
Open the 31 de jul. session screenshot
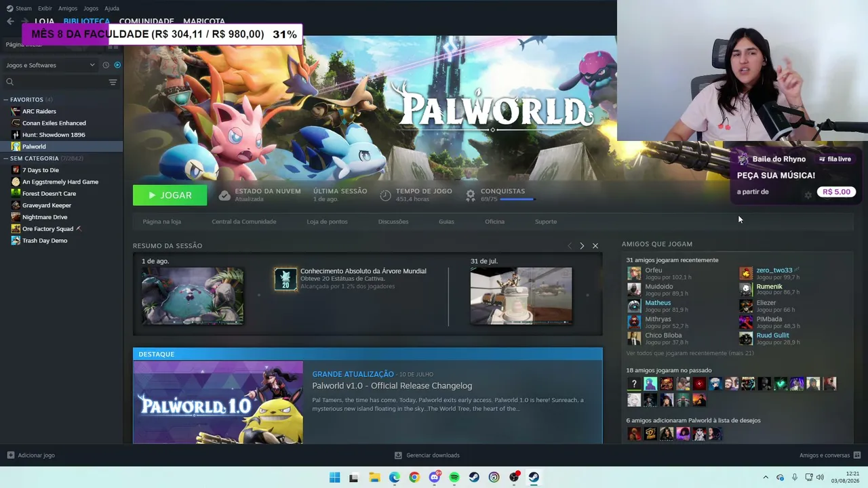click(x=521, y=296)
